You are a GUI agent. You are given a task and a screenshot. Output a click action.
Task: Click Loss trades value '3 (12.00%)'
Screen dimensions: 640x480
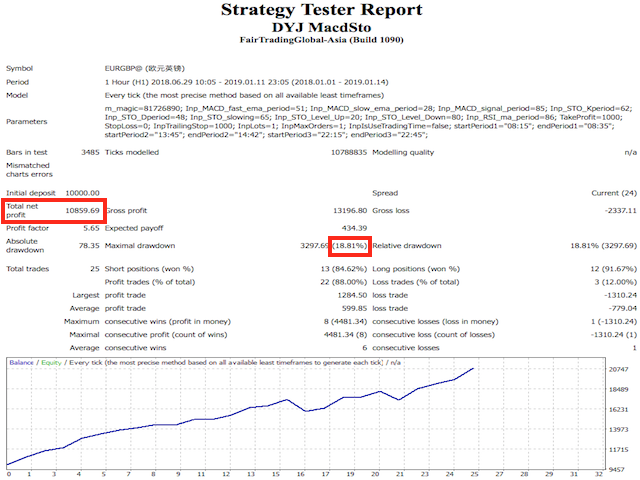616,282
